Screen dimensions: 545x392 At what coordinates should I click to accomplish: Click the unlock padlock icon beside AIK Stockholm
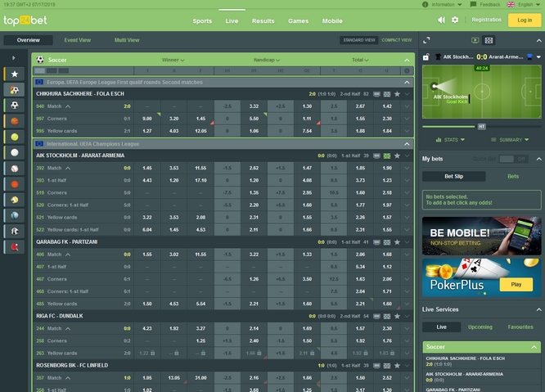426,57
